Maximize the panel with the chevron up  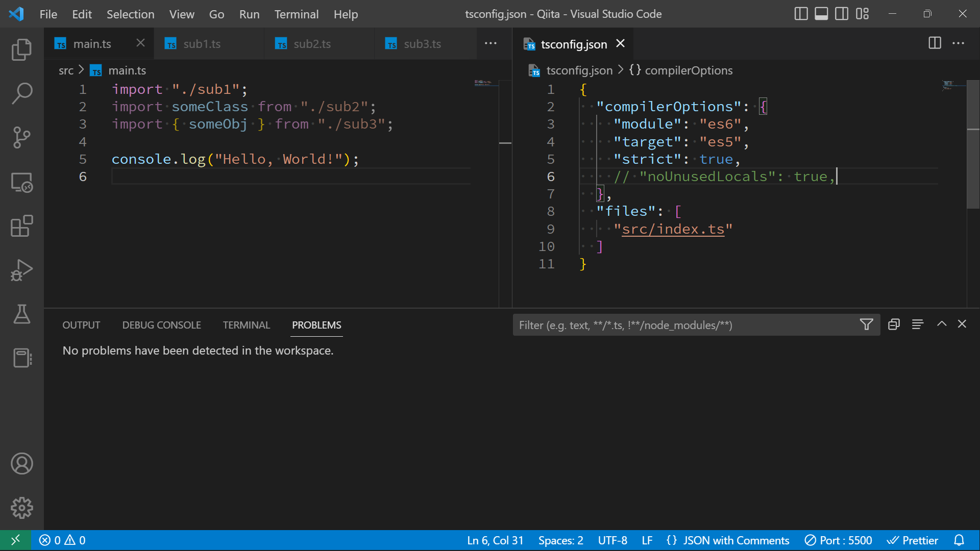click(942, 324)
